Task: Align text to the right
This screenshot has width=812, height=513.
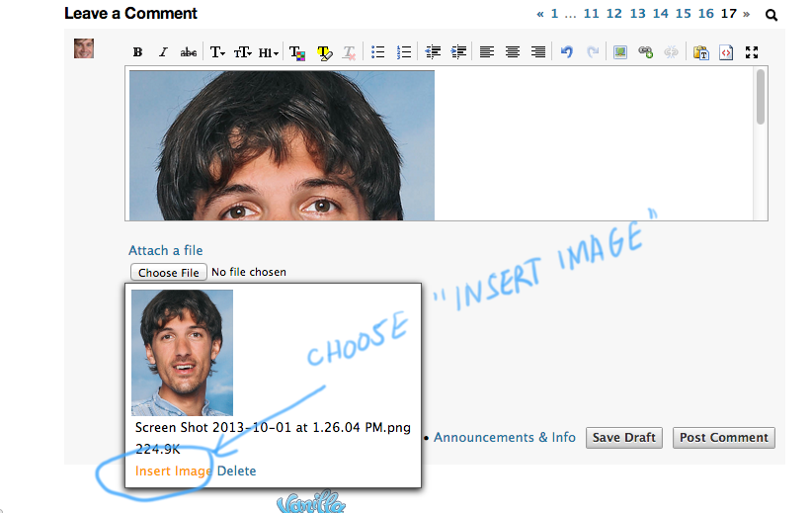Action: tap(538, 52)
